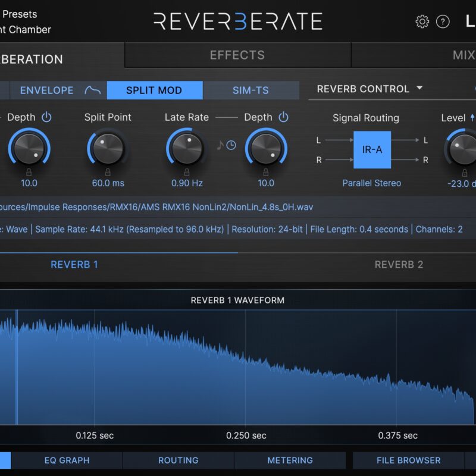Lock the Level parameter

tap(465, 173)
